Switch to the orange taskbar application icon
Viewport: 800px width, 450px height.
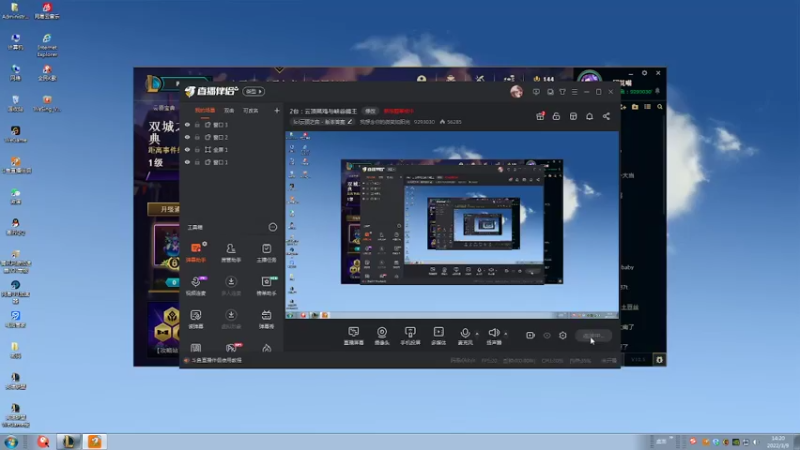point(95,441)
